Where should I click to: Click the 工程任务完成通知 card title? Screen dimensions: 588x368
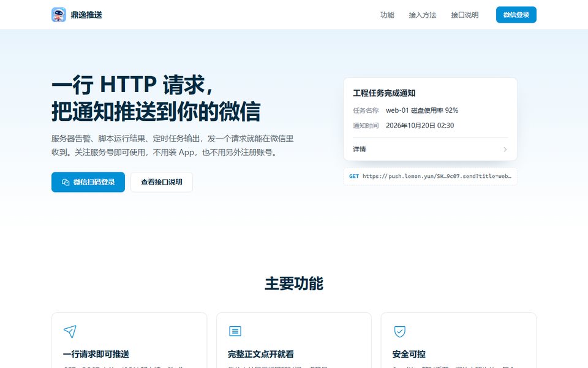[384, 93]
